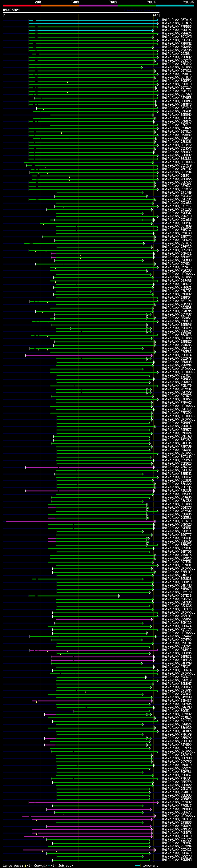
Task: Select the UniRef100_B9N5H5 label
Action: 177,860
